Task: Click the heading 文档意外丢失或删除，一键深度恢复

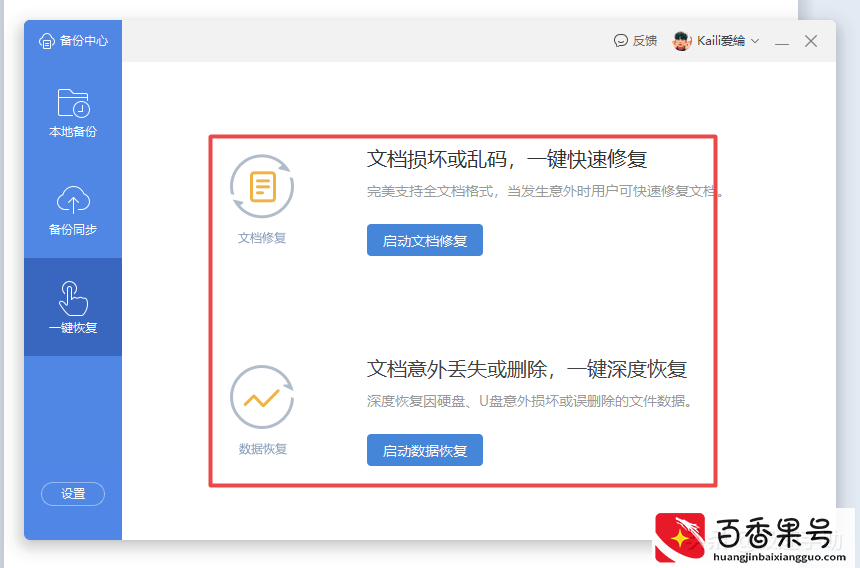Action: (x=527, y=369)
